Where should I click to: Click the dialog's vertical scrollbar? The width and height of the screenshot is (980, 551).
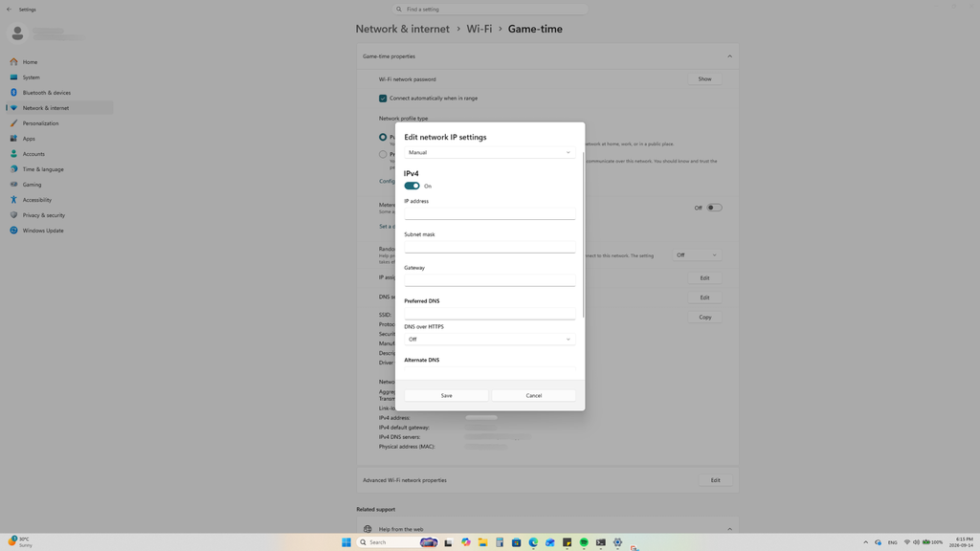point(583,235)
